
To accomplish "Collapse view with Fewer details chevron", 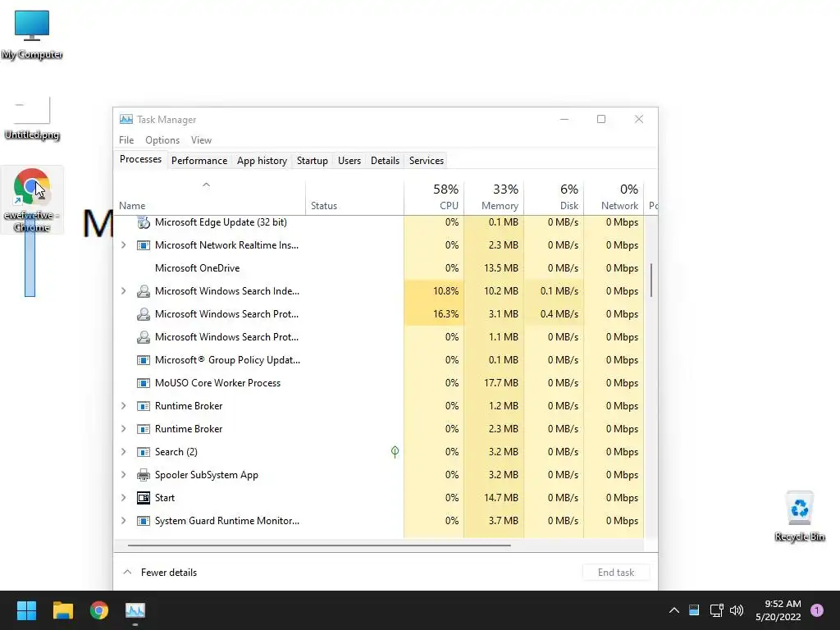I will point(127,572).
